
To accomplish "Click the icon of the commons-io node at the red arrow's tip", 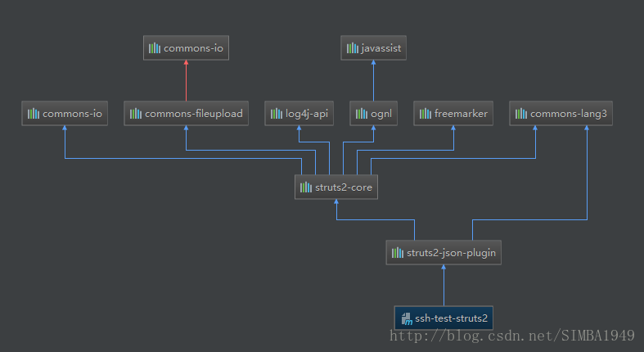I will click(155, 48).
